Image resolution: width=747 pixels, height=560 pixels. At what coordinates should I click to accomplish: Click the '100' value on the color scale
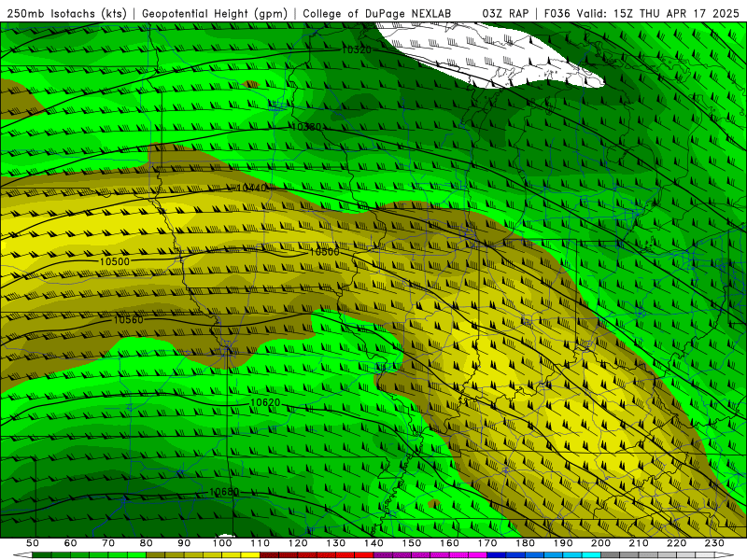pos(222,543)
